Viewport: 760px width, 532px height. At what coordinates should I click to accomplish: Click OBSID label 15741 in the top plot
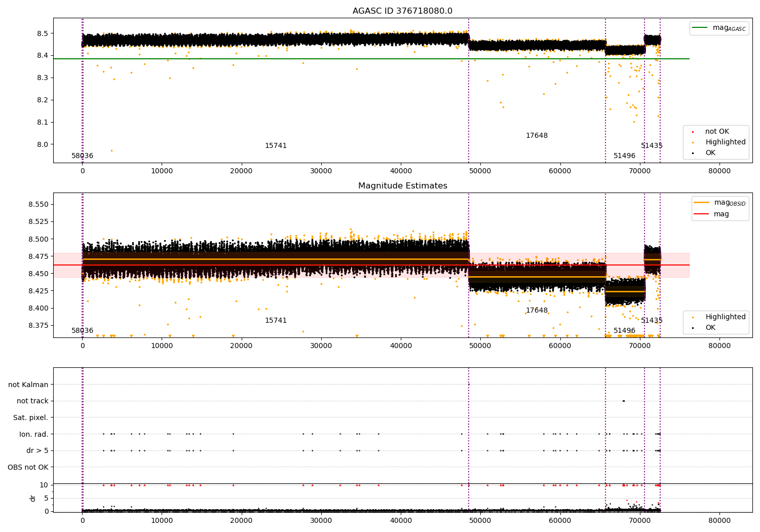276,146
